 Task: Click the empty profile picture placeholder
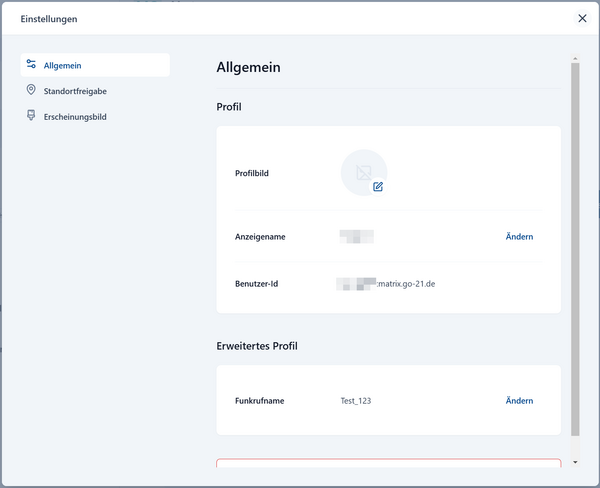pyautogui.click(x=363, y=172)
